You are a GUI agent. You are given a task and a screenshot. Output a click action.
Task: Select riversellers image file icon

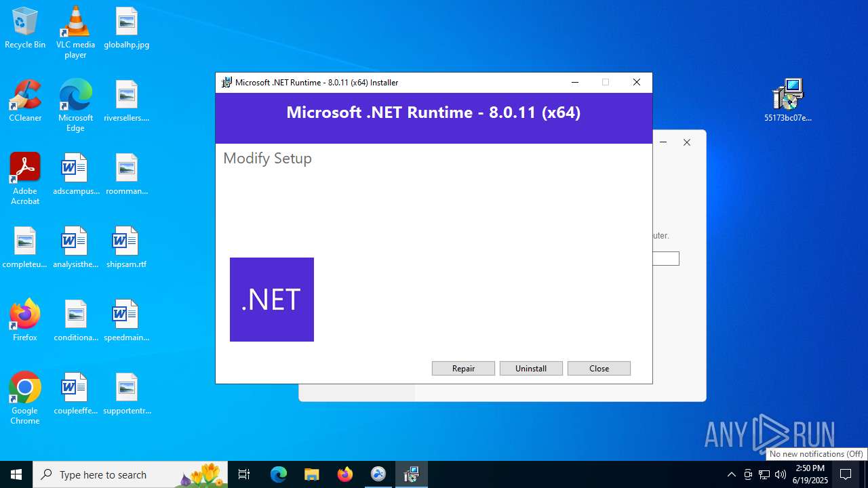click(126, 101)
